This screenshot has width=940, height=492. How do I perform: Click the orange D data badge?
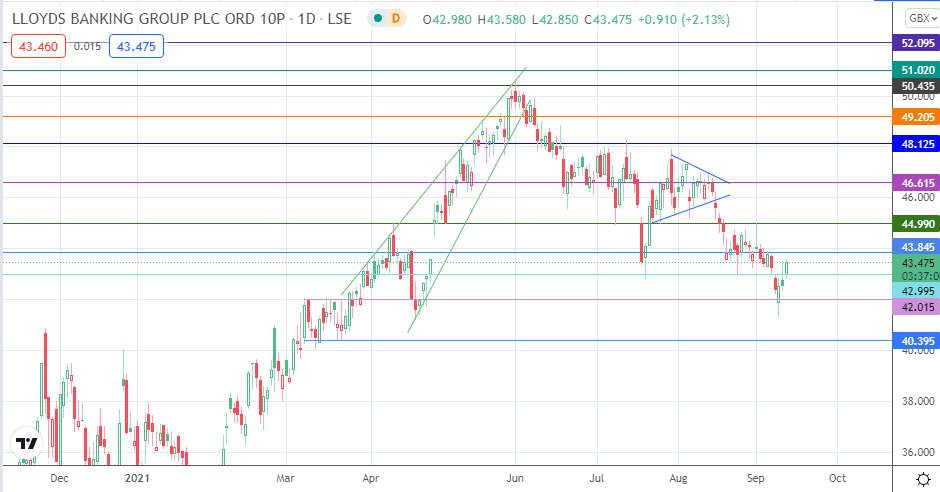click(396, 19)
